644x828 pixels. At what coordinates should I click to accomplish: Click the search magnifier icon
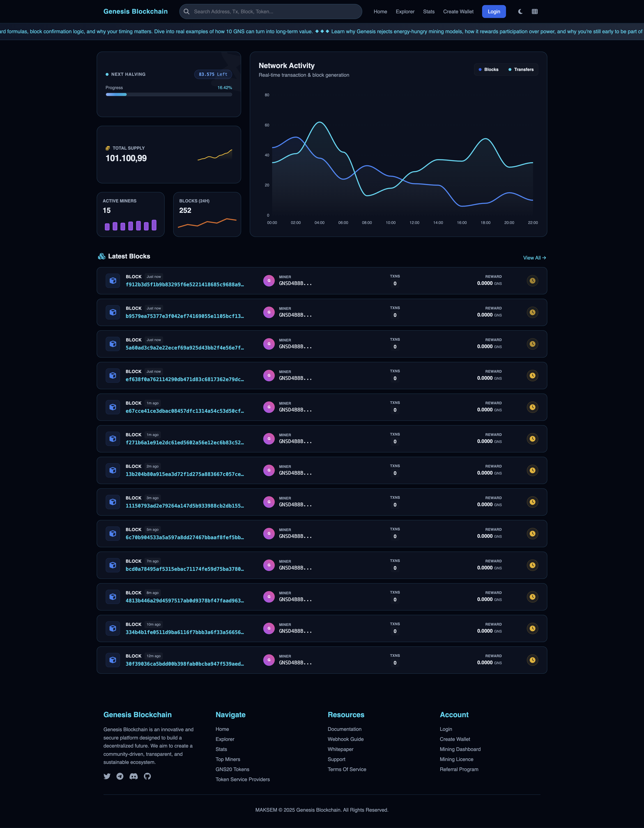[187, 11]
